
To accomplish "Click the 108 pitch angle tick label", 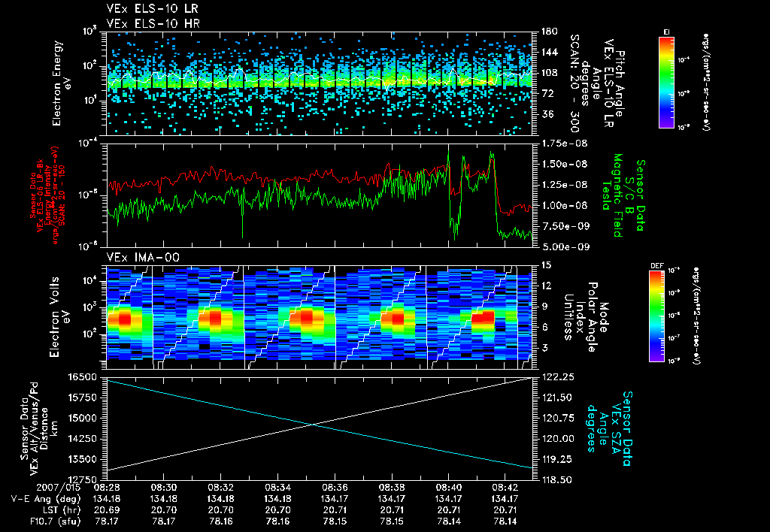I will pyautogui.click(x=549, y=73).
